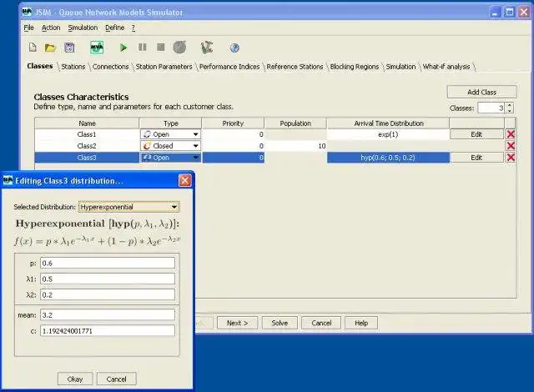The width and height of the screenshot is (534, 392).
Task: Increase the Classes count stepper
Action: point(509,105)
